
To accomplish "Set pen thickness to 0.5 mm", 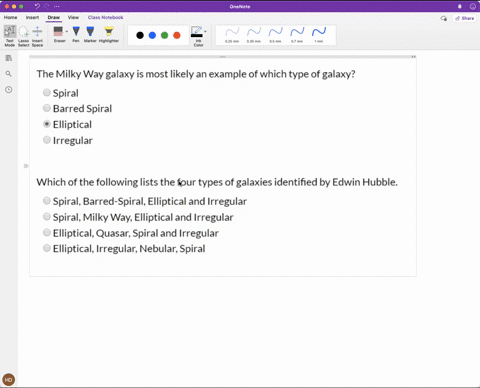I will [275, 35].
